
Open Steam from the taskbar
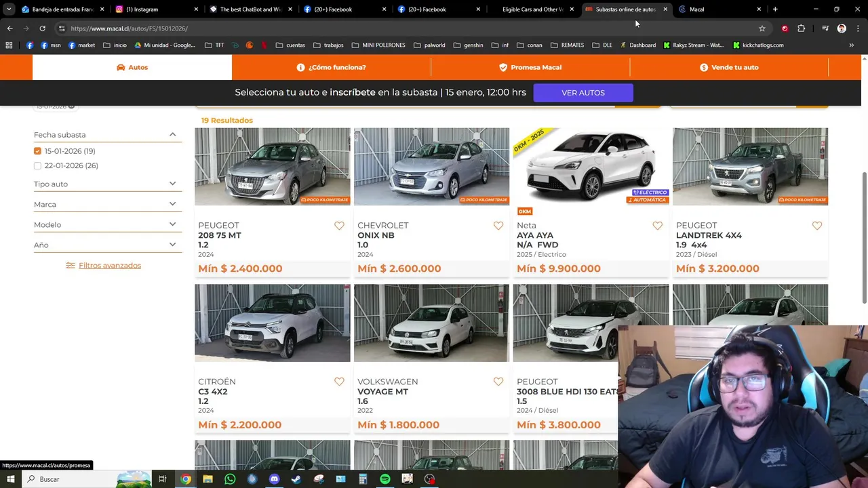tap(296, 479)
